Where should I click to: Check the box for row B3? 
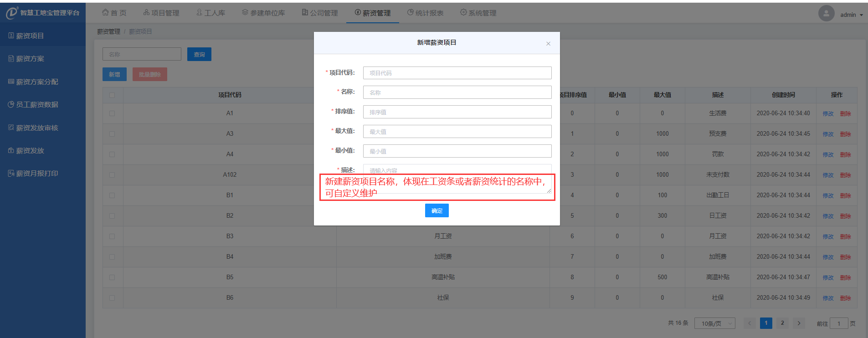pos(112,236)
